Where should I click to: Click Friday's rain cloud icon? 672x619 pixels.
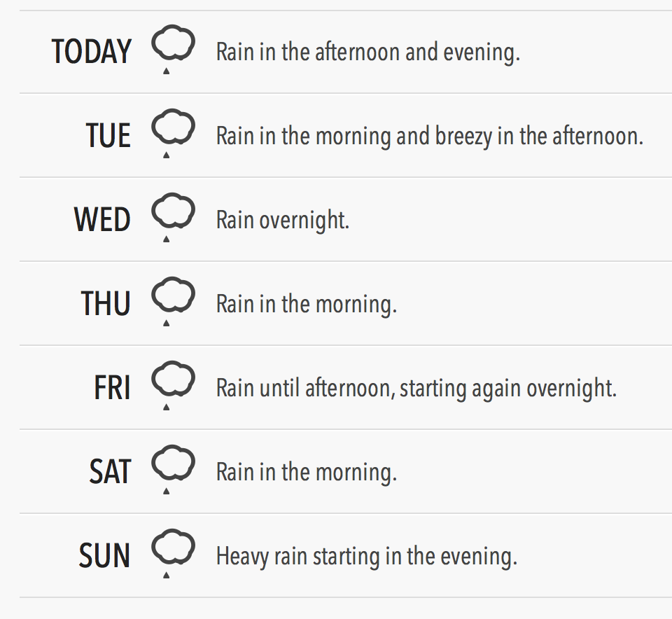pos(173,383)
